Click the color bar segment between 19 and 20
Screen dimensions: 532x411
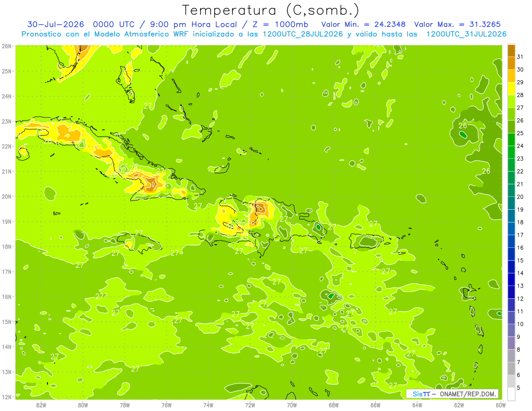tap(511, 204)
